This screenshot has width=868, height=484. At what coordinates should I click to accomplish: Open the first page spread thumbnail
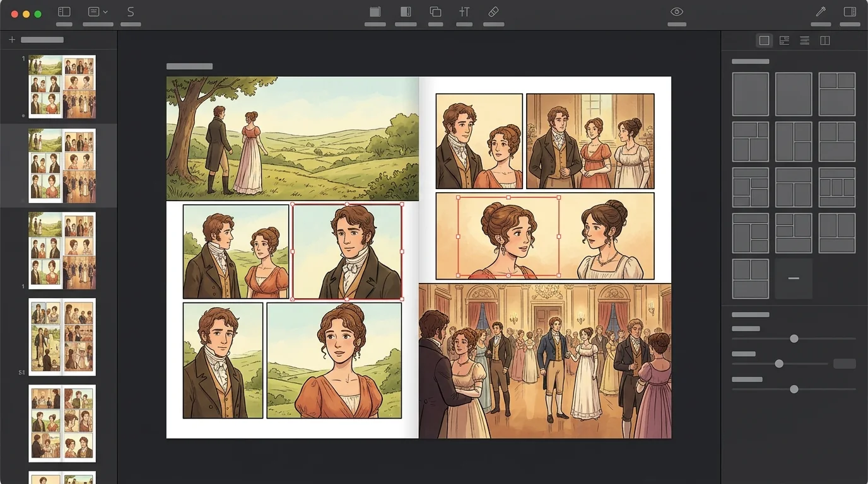pos(62,87)
